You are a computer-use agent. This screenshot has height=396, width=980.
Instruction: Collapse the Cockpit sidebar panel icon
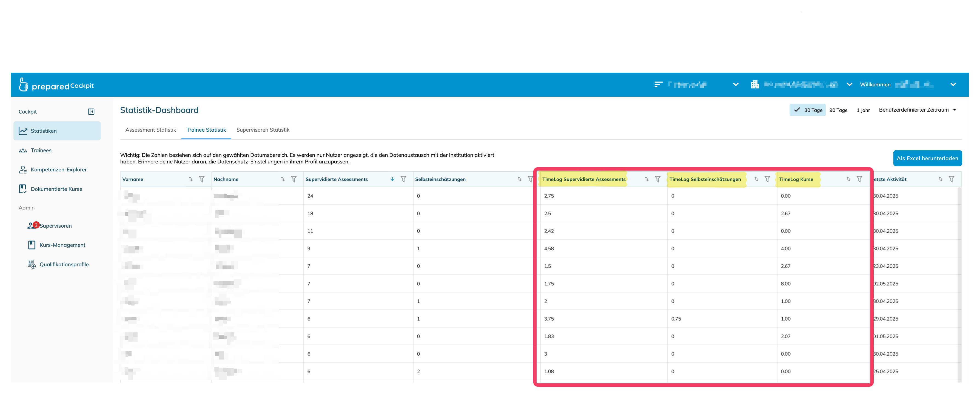point(91,112)
